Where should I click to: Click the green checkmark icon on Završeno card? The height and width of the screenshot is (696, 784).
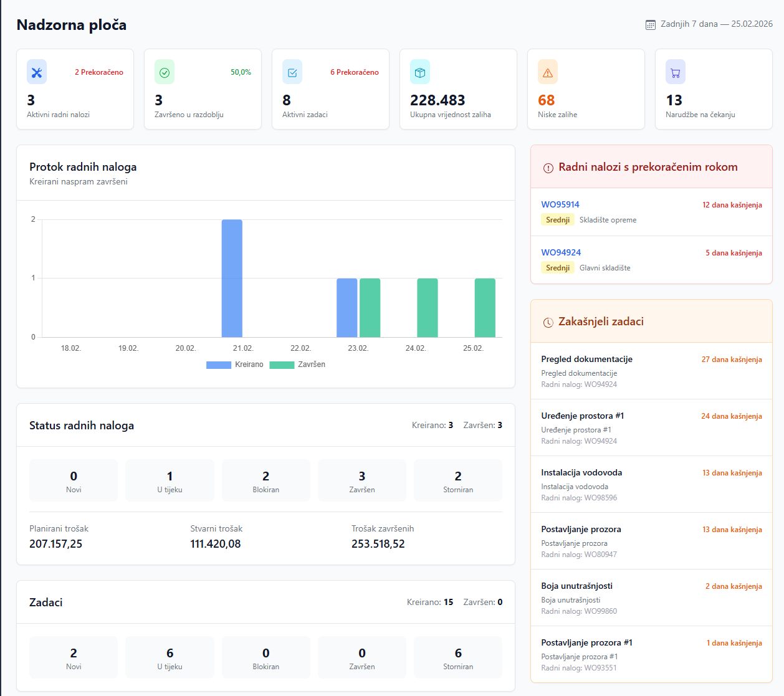coord(164,72)
